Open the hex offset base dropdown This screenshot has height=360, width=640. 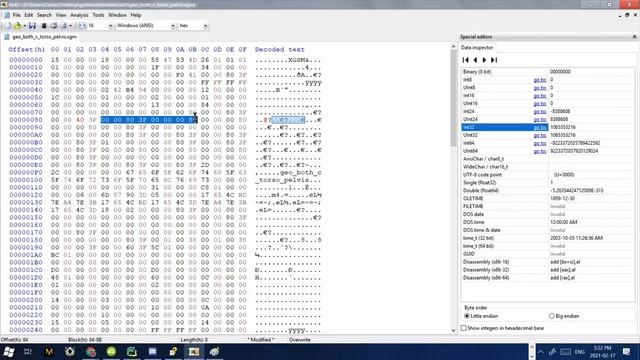click(x=205, y=26)
